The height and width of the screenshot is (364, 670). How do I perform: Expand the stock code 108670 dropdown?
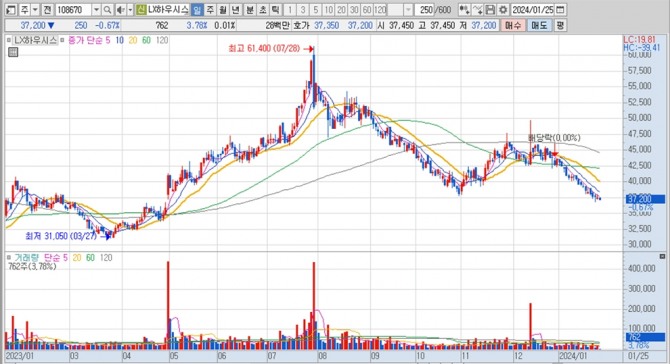click(97, 10)
